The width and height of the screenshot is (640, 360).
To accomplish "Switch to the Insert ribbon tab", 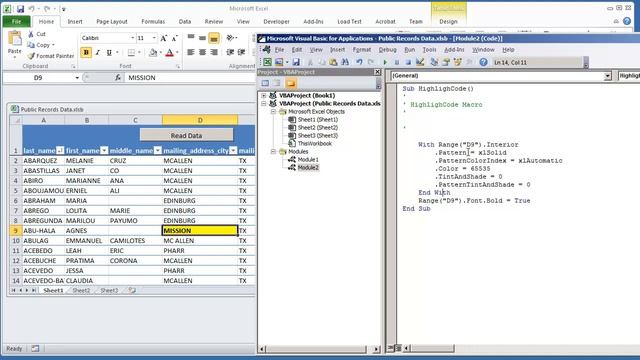I will tap(75, 22).
